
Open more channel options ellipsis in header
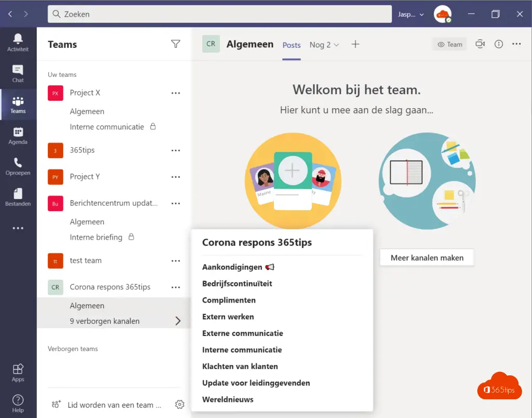516,44
